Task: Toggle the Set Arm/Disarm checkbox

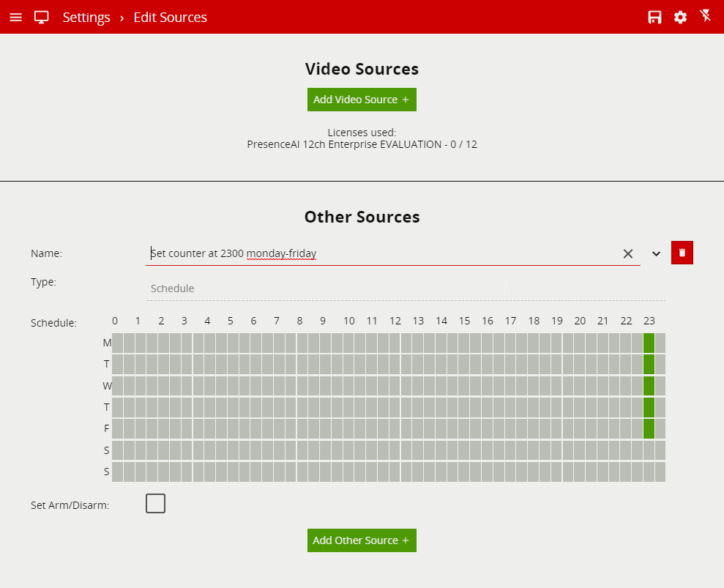Action: [155, 503]
